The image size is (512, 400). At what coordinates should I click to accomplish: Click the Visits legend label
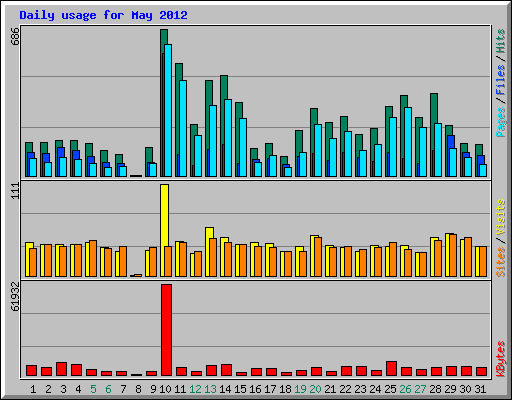click(x=501, y=217)
